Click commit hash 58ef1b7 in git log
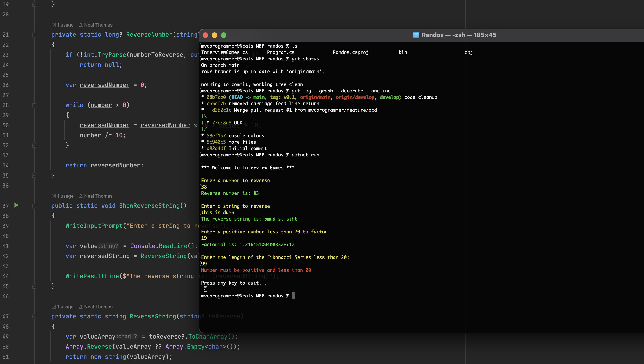This screenshot has height=364, width=644. [216, 136]
